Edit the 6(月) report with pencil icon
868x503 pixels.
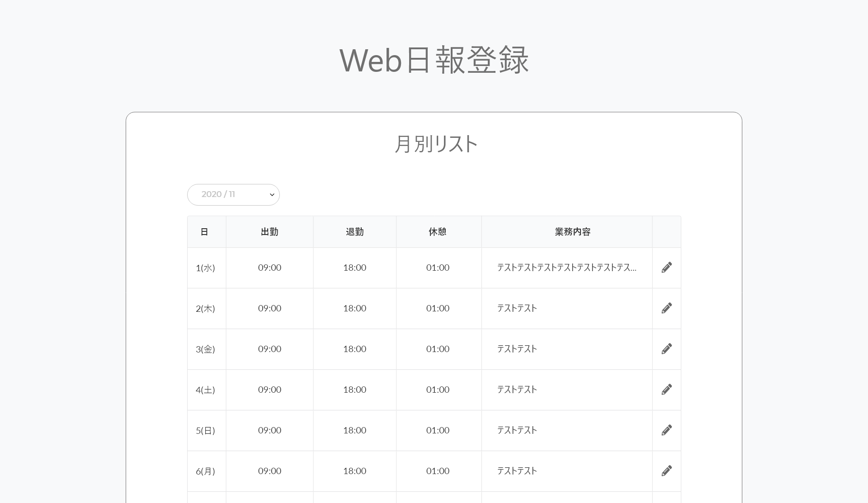point(666,471)
